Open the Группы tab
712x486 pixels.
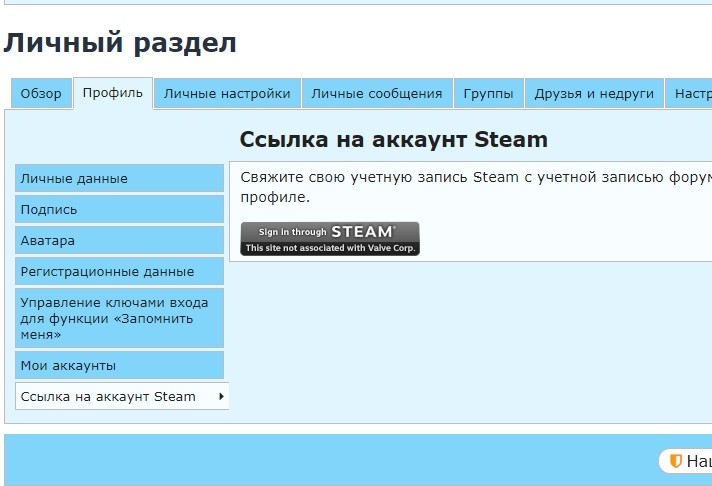click(x=488, y=94)
